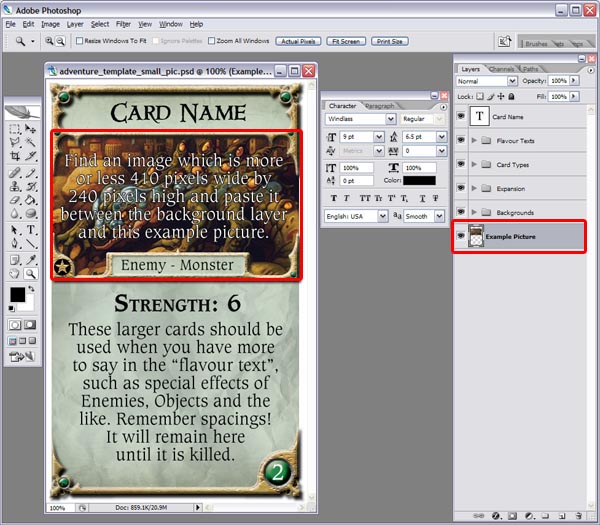Select the Lasso tool
Image resolution: width=600 pixels, height=525 pixels.
click(15, 142)
